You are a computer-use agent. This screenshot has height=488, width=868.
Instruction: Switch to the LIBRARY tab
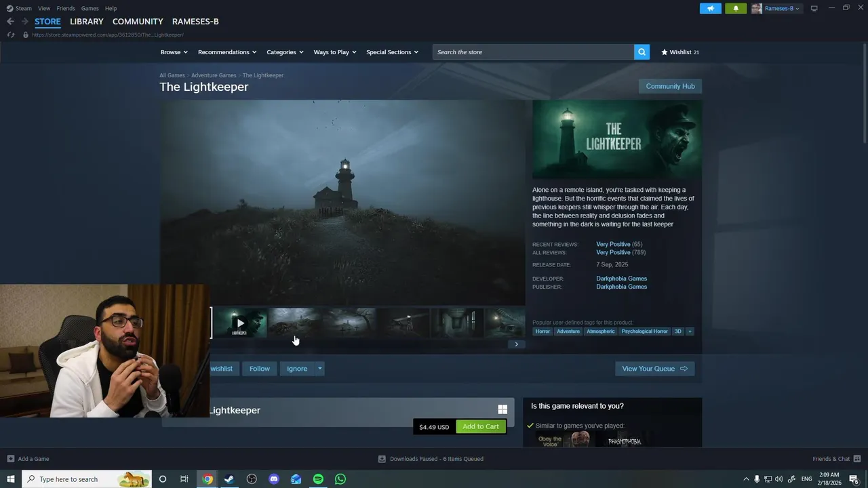point(87,22)
